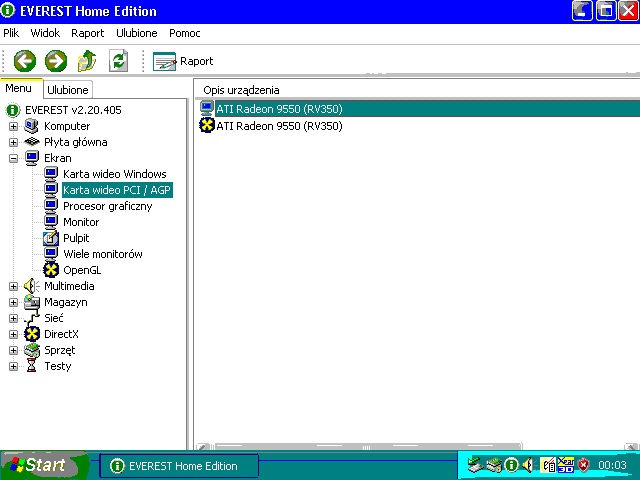Viewport: 640px width, 480px height.
Task: Click the EVEREST info tray icon
Action: pos(511,464)
